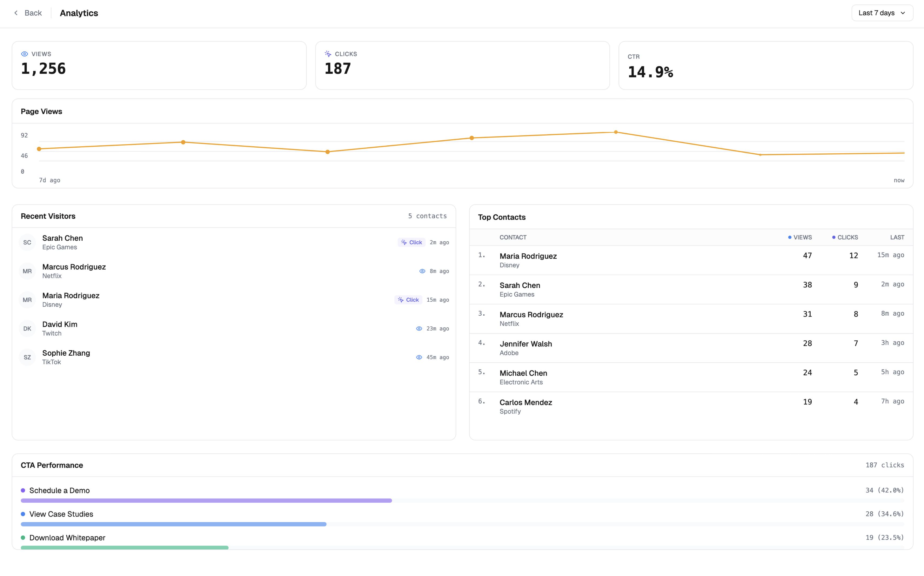The width and height of the screenshot is (924, 576).
Task: Click the eye icon on the Views card
Action: point(24,54)
